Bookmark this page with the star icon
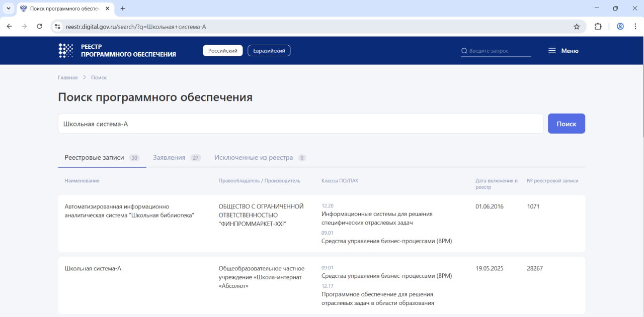This screenshot has width=644, height=317. click(577, 27)
